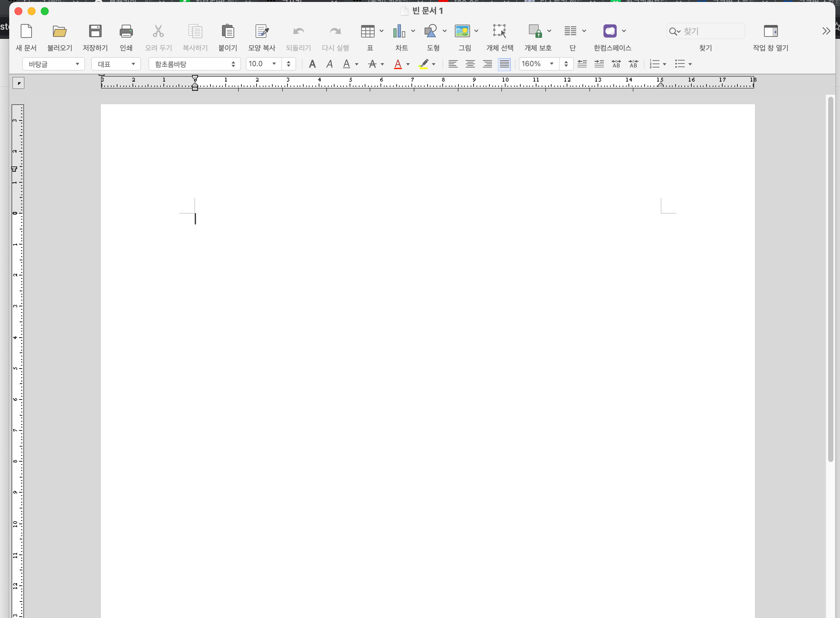Open the 한컴스페이스 cloud icon

(610, 31)
